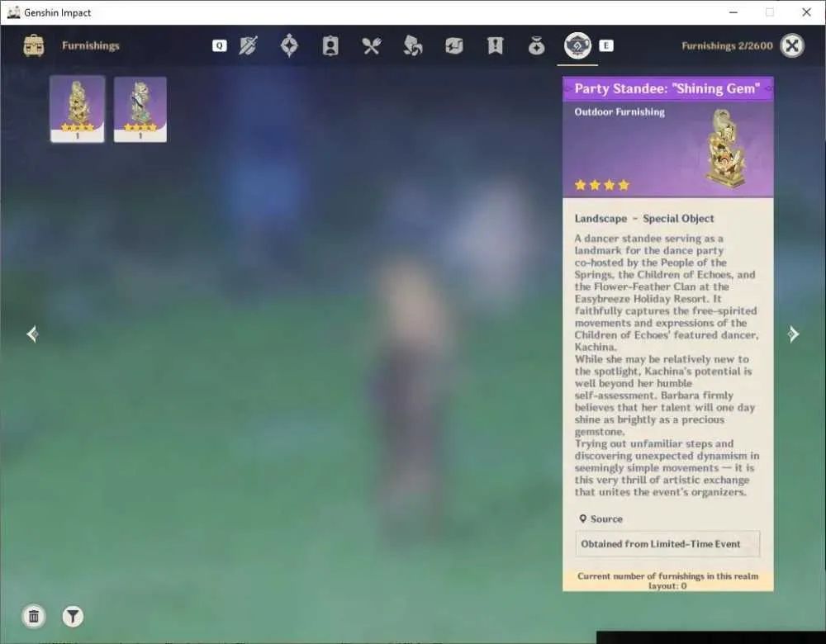Click the Obtained from Limited-Time Event source
Screen dimensions: 826x644
(x=667, y=544)
